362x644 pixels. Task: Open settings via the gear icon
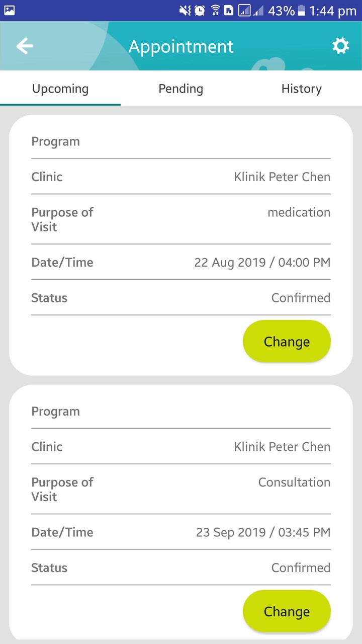click(x=340, y=46)
